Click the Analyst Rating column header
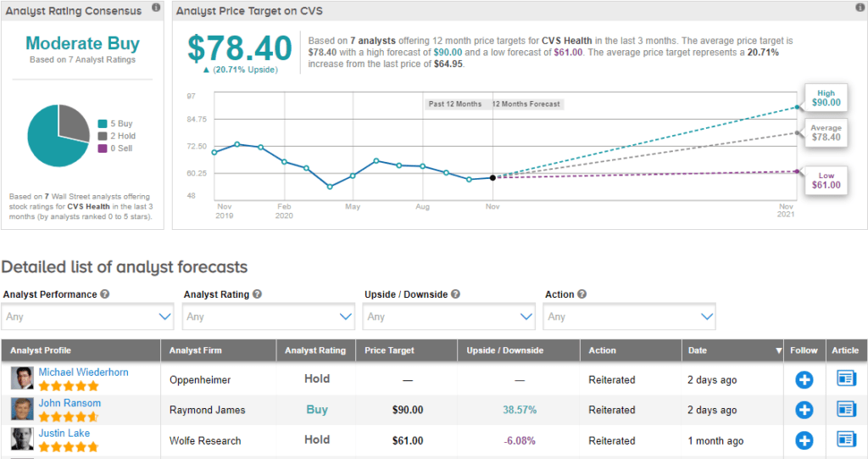This screenshot has width=868, height=459. point(315,350)
